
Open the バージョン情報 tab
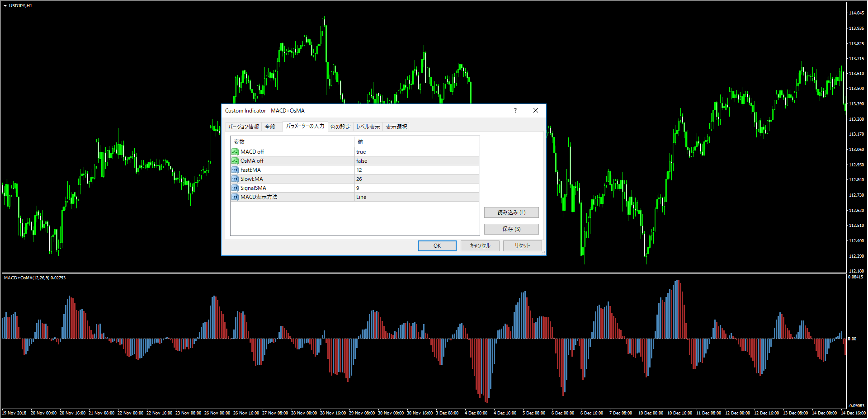(x=244, y=127)
